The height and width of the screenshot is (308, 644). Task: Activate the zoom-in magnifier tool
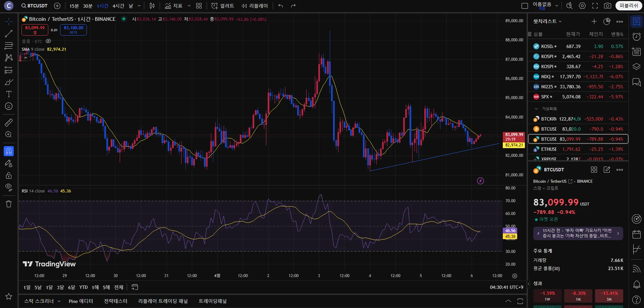point(9,135)
